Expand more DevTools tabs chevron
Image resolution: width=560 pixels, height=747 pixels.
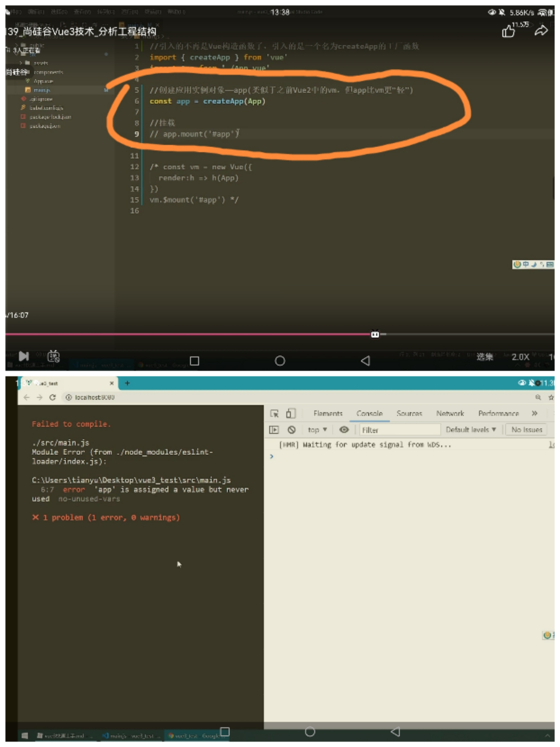(535, 413)
